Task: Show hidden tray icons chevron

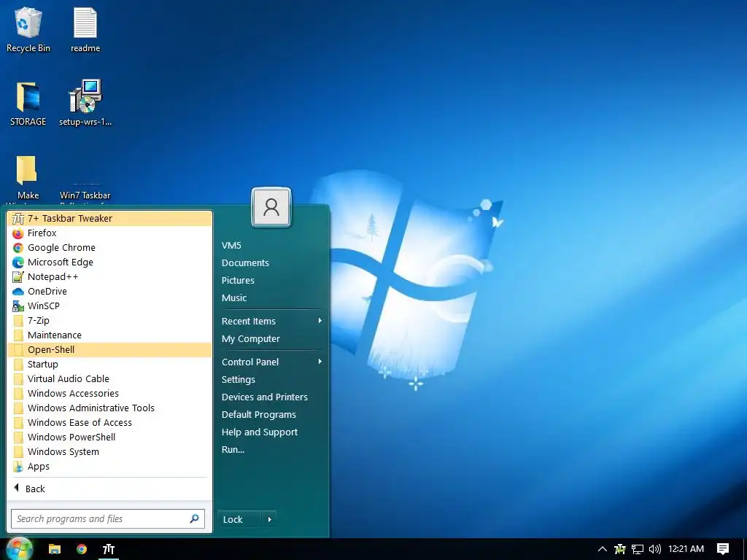Action: pyautogui.click(x=602, y=549)
